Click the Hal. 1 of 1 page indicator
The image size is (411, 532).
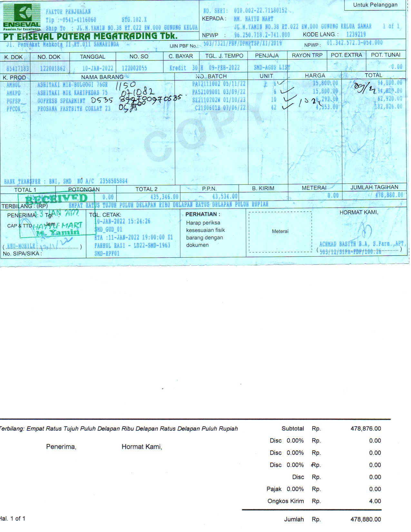(13, 518)
